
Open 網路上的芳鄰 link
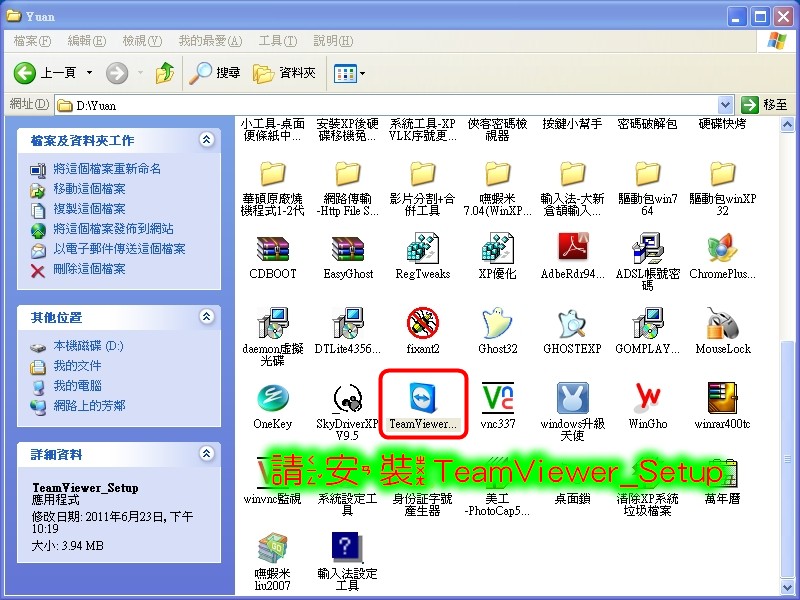(x=89, y=406)
